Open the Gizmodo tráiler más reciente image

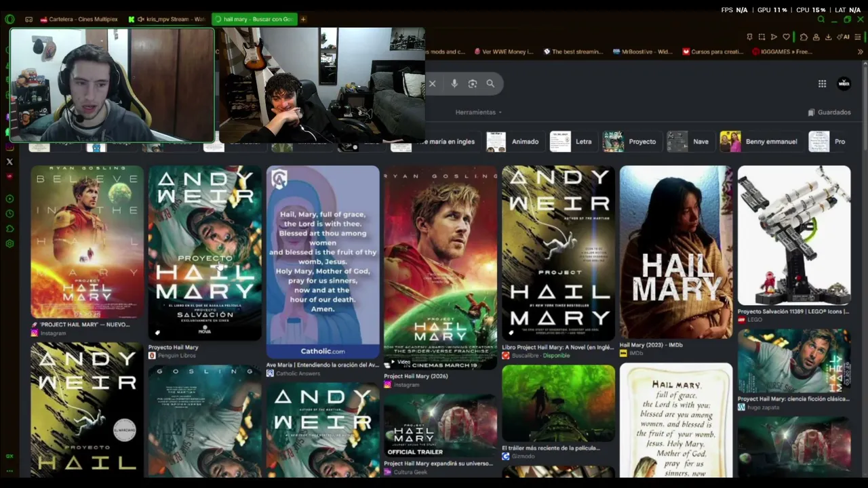559,403
